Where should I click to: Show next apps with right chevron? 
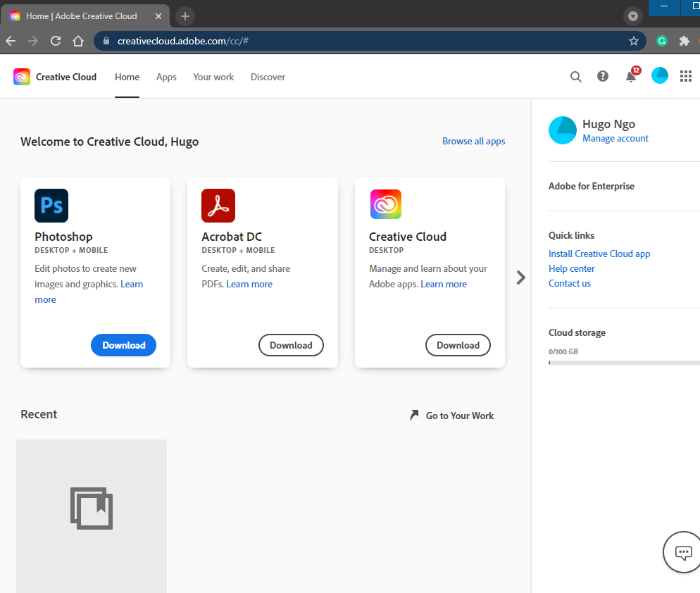tap(521, 277)
